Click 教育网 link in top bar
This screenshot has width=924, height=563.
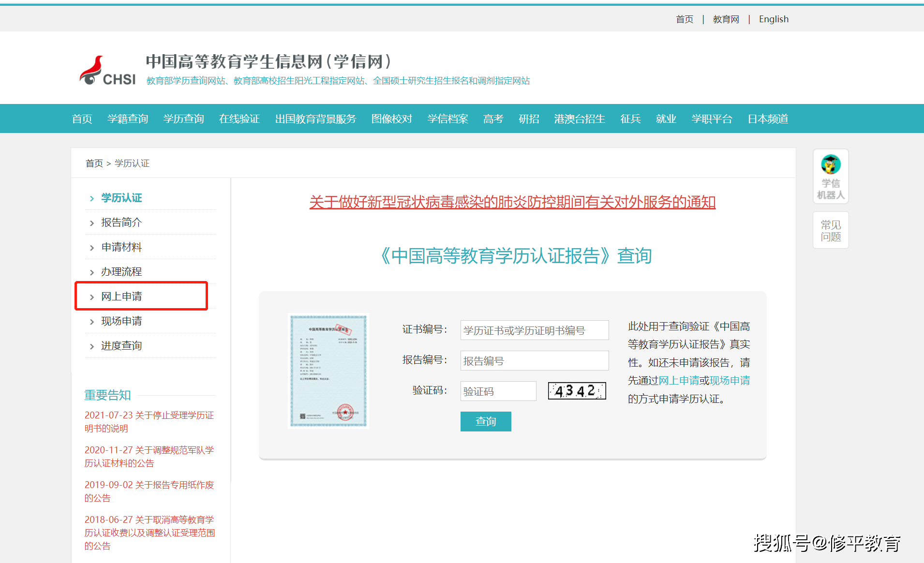726,19
